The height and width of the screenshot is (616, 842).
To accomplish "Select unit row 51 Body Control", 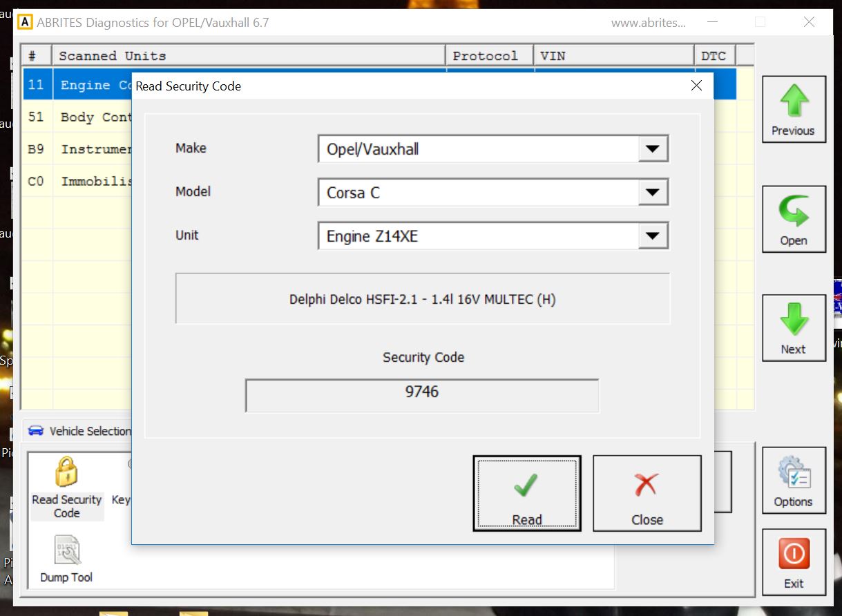I will coord(77,117).
